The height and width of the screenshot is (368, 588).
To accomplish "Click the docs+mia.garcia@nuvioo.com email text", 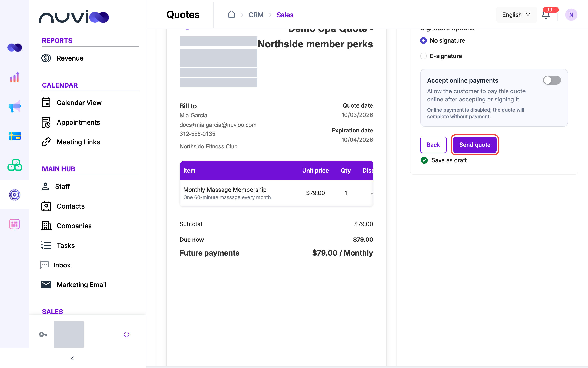I will point(218,125).
